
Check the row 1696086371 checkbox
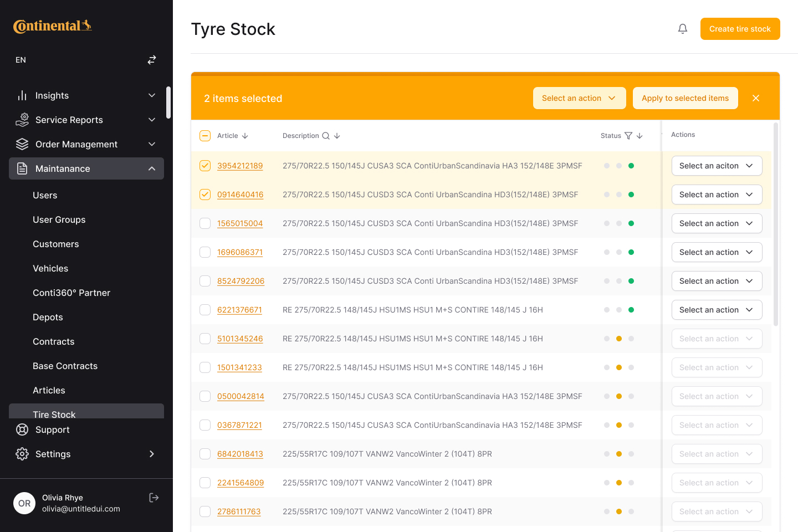[x=205, y=252]
